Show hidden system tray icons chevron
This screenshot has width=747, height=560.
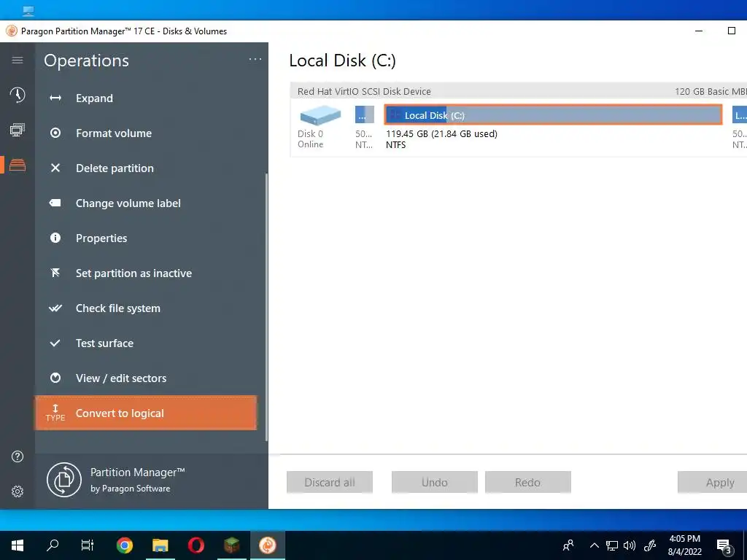click(x=594, y=545)
